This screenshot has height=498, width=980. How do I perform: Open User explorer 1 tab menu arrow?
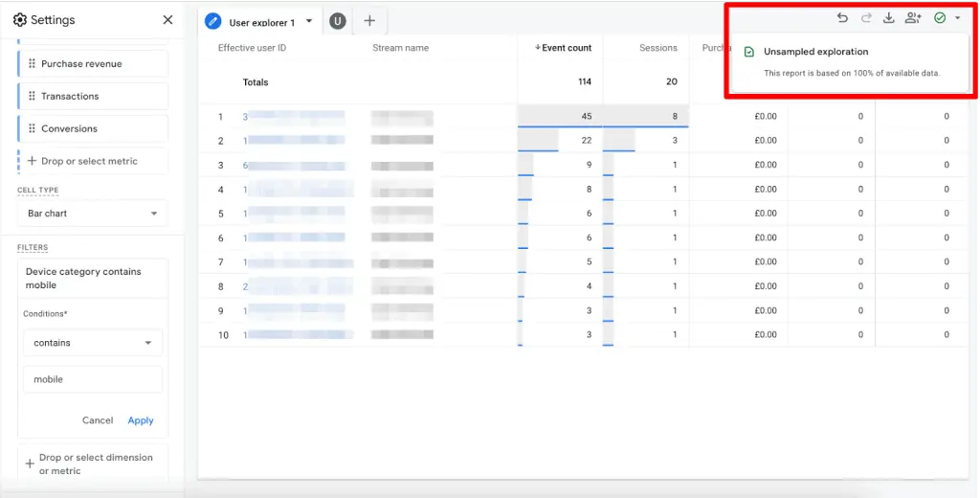[309, 21]
